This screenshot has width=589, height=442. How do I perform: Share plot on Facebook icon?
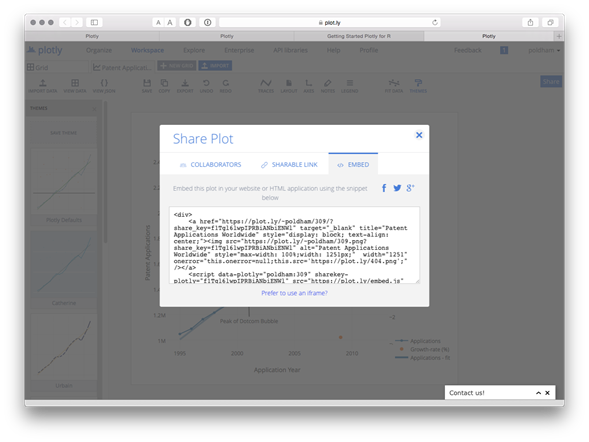click(384, 188)
